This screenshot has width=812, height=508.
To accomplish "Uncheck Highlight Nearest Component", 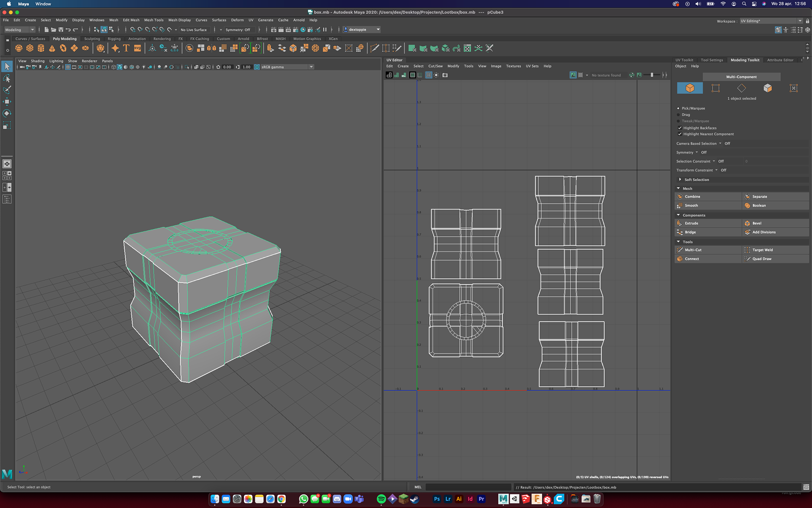I will pyautogui.click(x=680, y=134).
